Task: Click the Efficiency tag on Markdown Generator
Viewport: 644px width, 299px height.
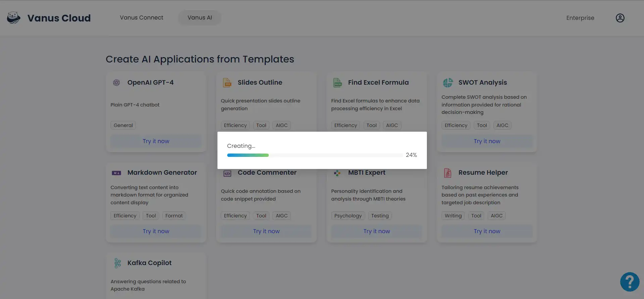Action: pos(125,216)
